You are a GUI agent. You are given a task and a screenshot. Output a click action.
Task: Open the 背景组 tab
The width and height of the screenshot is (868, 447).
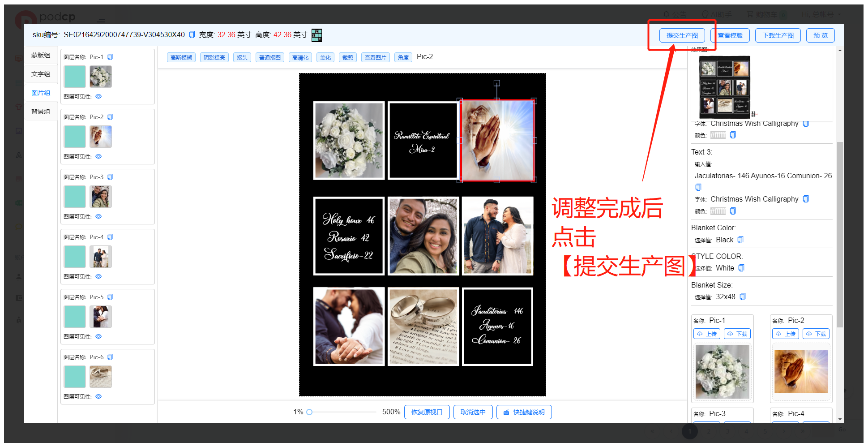pyautogui.click(x=41, y=112)
